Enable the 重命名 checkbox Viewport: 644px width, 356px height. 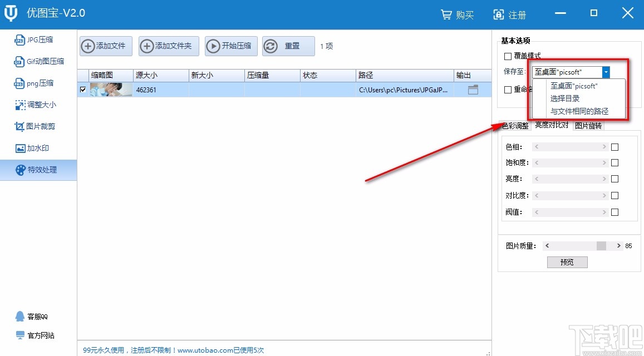[508, 90]
